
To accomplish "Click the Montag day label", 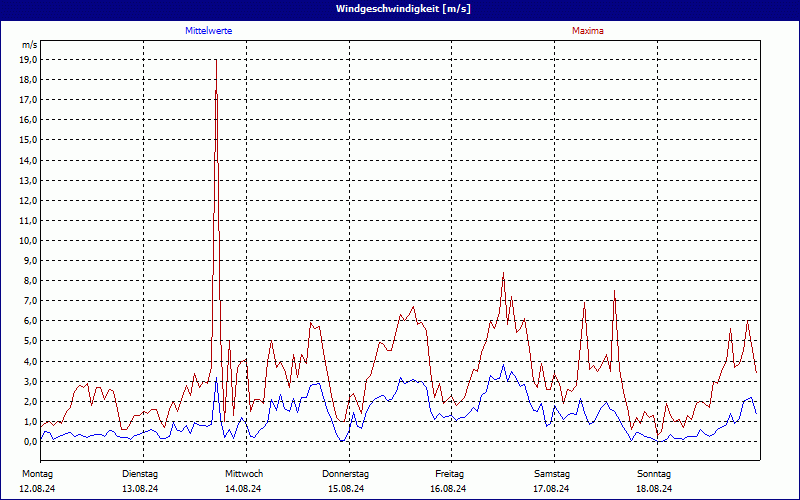I will [36, 473].
